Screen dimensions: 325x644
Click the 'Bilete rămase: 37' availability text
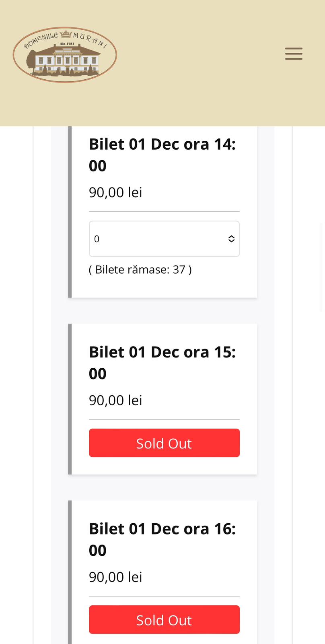(x=140, y=270)
